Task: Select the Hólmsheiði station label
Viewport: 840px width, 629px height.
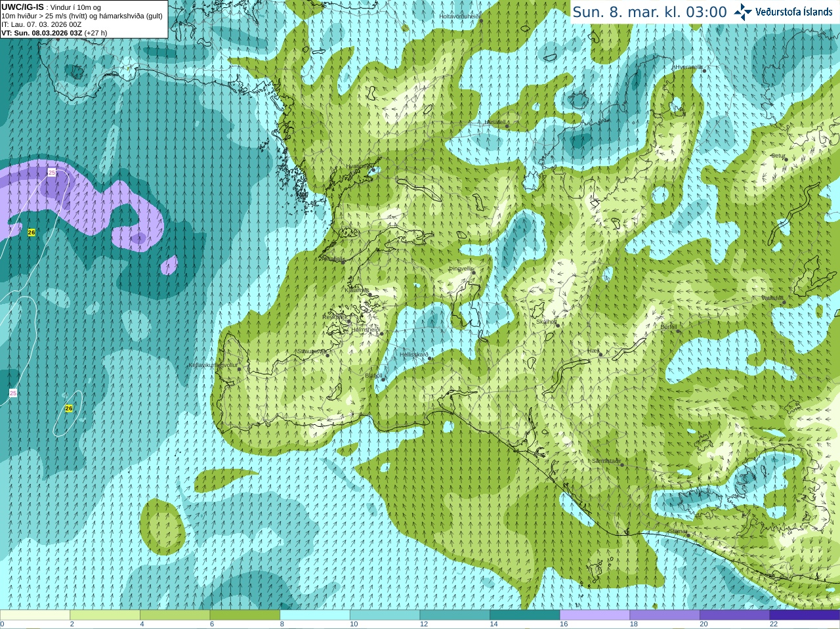Action: point(366,330)
